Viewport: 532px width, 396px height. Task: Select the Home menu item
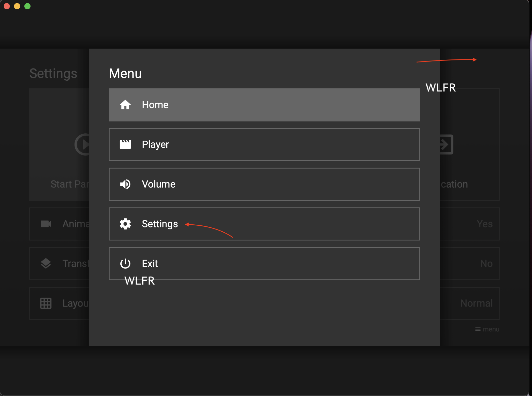point(264,105)
